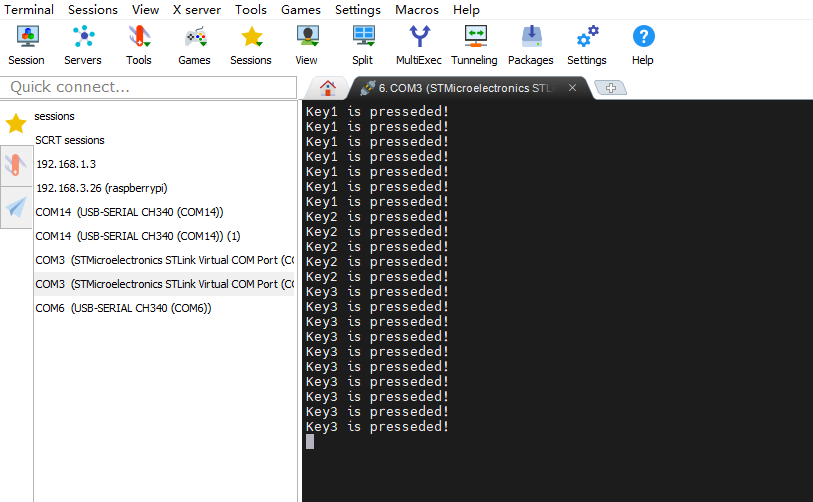Open MultiExec mode icon
This screenshot has width=813, height=502.
click(418, 45)
